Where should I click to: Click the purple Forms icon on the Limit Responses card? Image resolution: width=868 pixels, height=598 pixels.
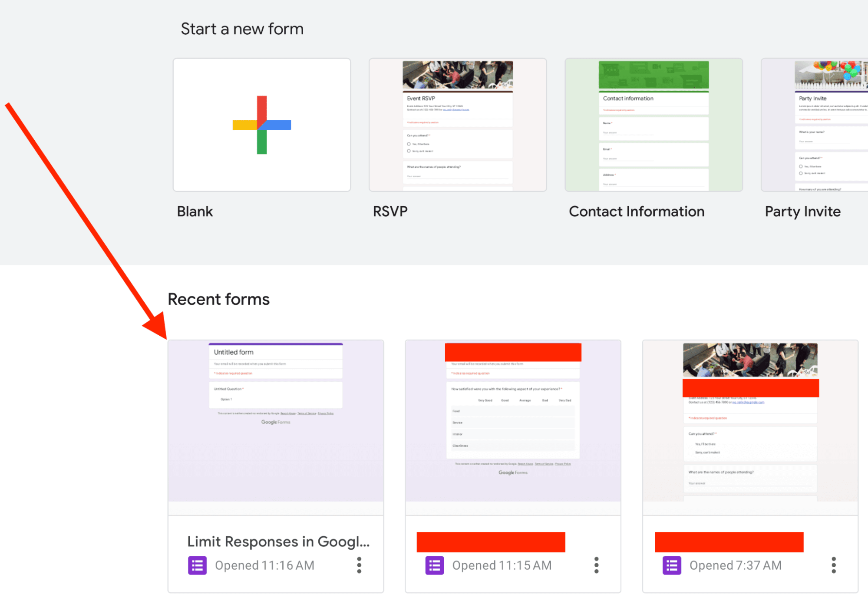tap(198, 565)
